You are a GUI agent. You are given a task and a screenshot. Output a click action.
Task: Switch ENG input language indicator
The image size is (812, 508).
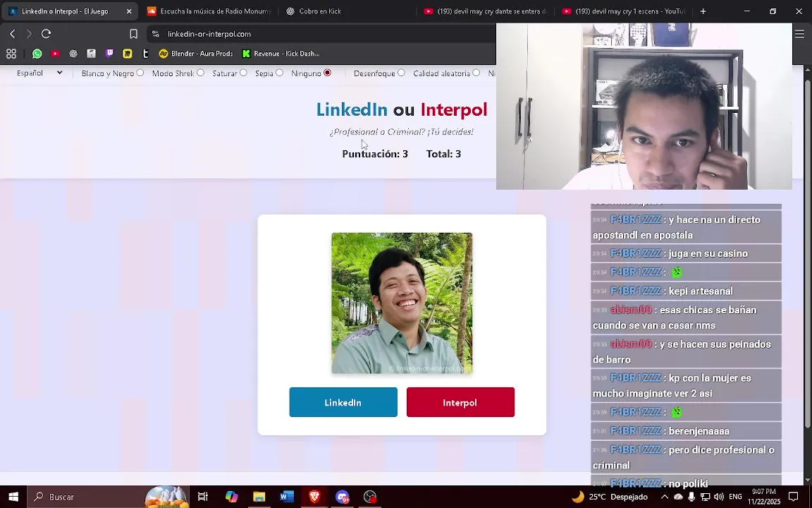pos(735,497)
